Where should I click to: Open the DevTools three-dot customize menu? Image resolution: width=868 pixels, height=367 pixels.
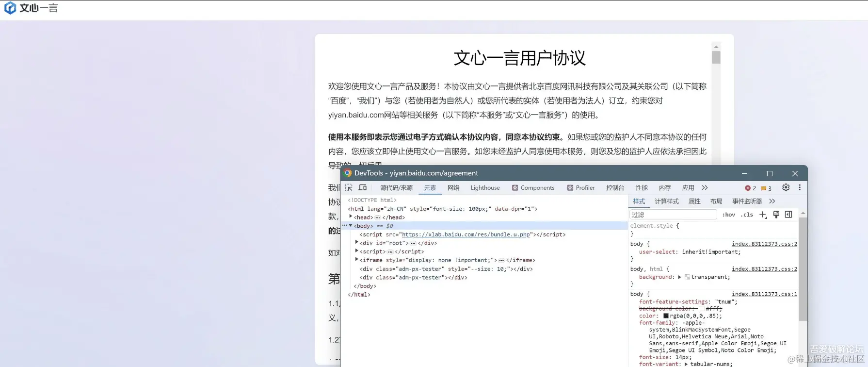point(800,187)
